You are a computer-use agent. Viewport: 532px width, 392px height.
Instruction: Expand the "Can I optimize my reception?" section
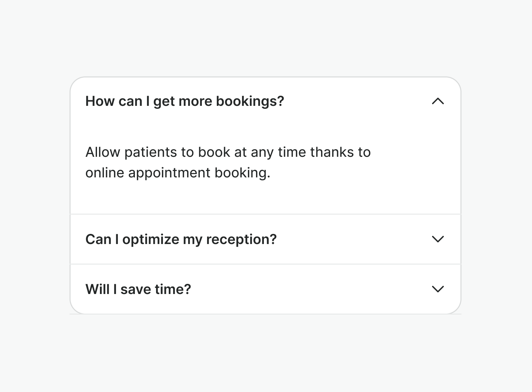click(265, 239)
